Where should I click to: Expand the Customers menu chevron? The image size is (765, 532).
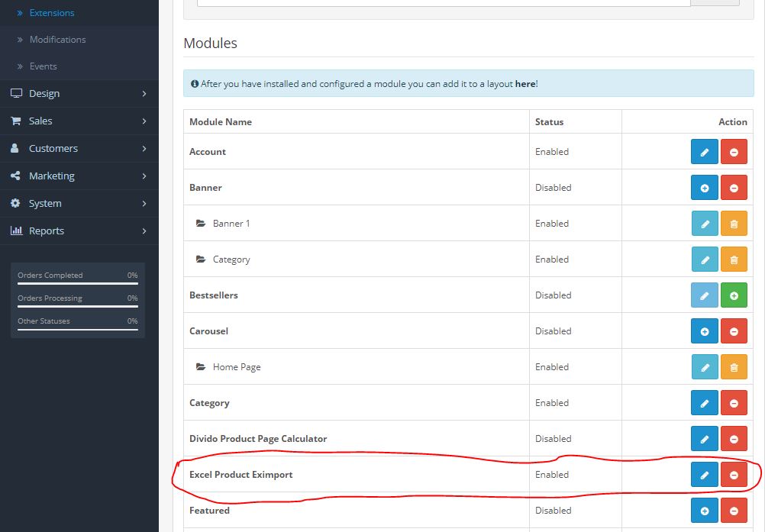coord(144,148)
